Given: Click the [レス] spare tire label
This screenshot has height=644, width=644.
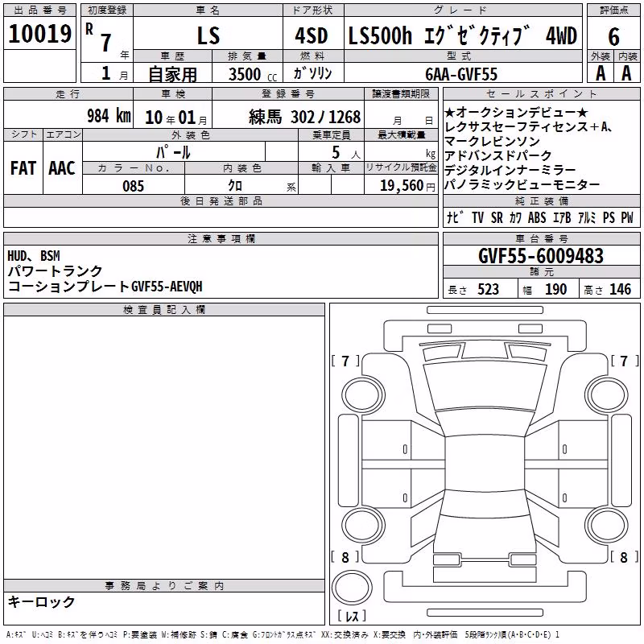Looking at the screenshot, I should (352, 616).
